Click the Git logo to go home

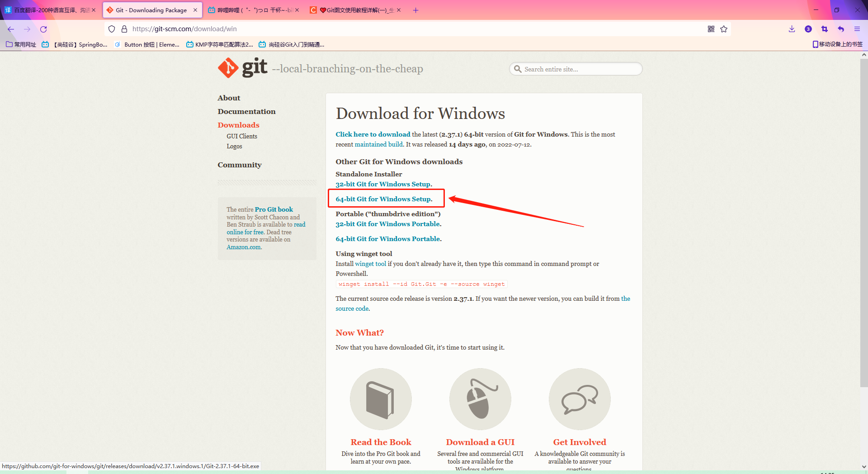[242, 68]
